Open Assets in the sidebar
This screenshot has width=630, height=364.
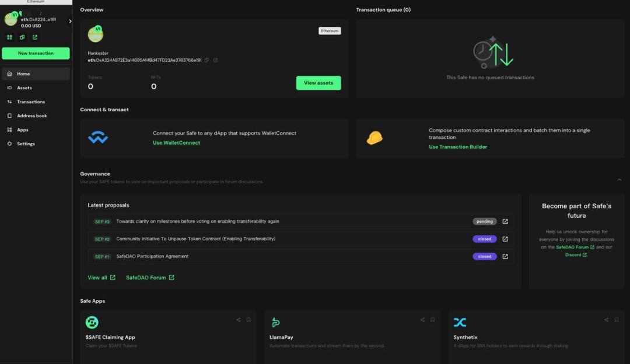click(36, 87)
